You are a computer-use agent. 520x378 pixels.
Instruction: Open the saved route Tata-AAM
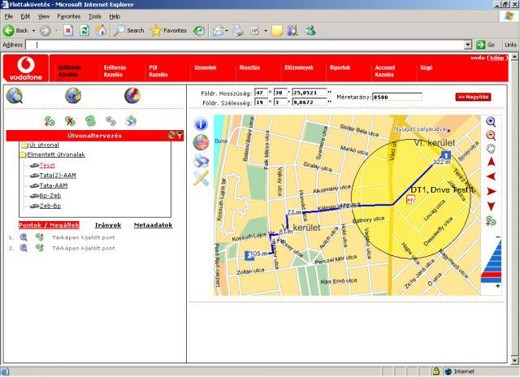pos(53,185)
